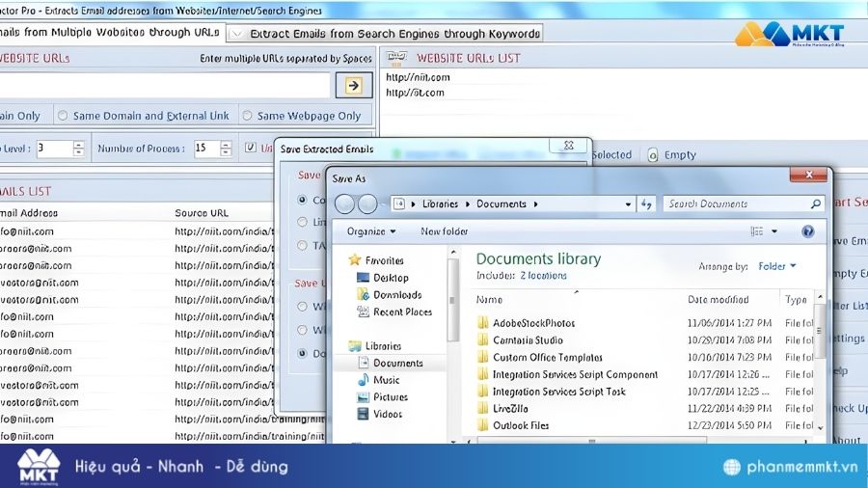The width and height of the screenshot is (868, 488).
Task: Sort by Type column header
Action: [x=797, y=299]
